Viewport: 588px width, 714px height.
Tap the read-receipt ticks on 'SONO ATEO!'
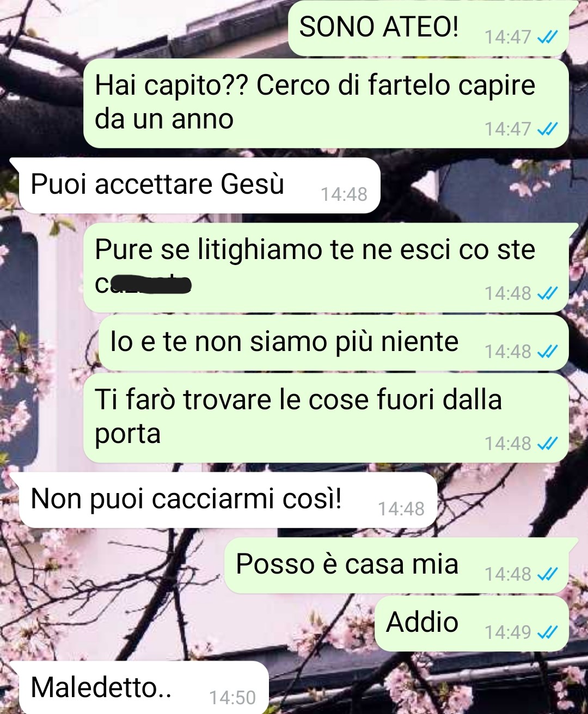(x=547, y=37)
